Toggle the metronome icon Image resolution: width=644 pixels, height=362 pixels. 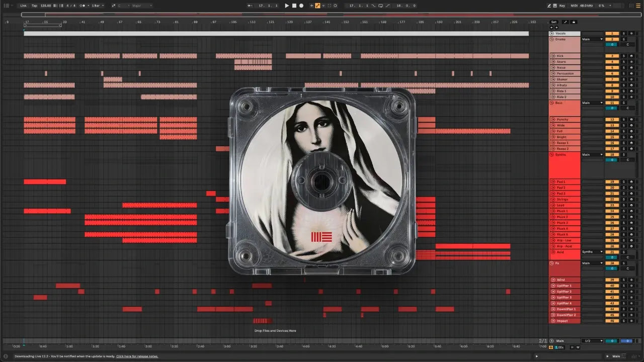(81, 6)
